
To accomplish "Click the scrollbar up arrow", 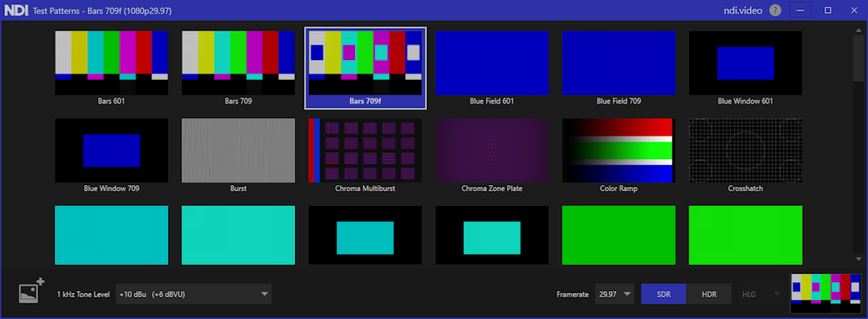I will (x=858, y=30).
